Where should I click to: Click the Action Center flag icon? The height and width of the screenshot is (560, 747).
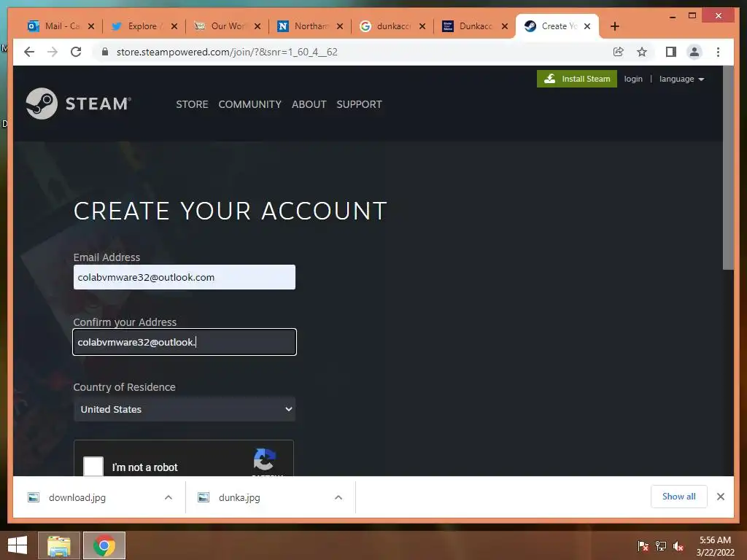pos(643,546)
